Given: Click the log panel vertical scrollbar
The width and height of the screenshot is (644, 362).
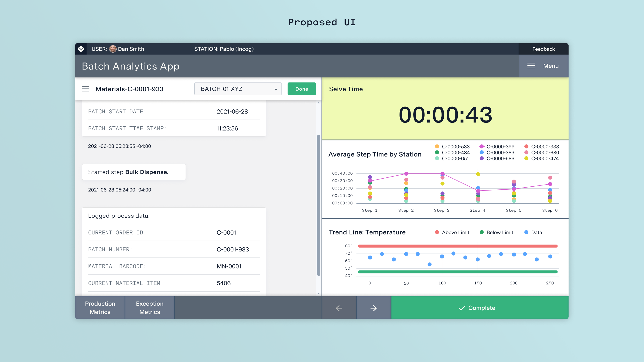Looking at the screenshot, I should tap(319, 205).
